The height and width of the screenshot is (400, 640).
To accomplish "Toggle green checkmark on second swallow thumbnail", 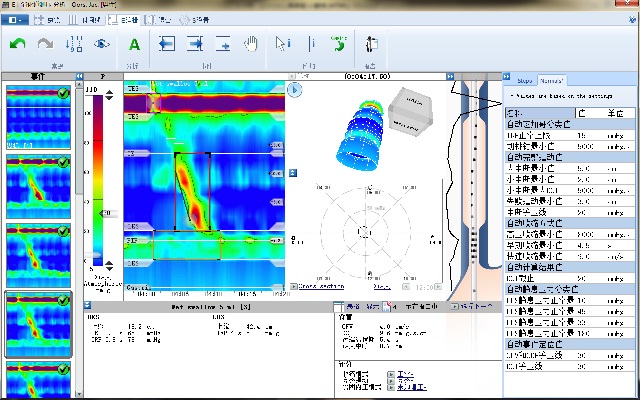I will pyautogui.click(x=64, y=162).
